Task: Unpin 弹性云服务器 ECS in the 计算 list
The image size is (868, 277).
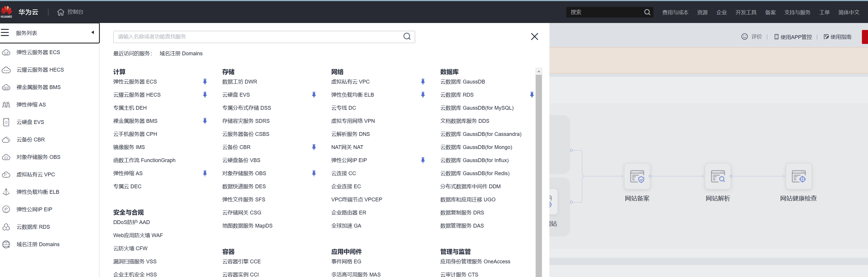Action: click(x=205, y=82)
